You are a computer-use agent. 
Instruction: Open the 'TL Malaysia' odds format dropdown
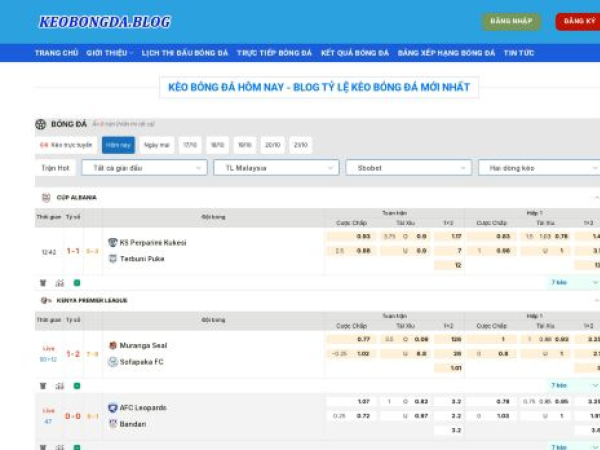276,168
